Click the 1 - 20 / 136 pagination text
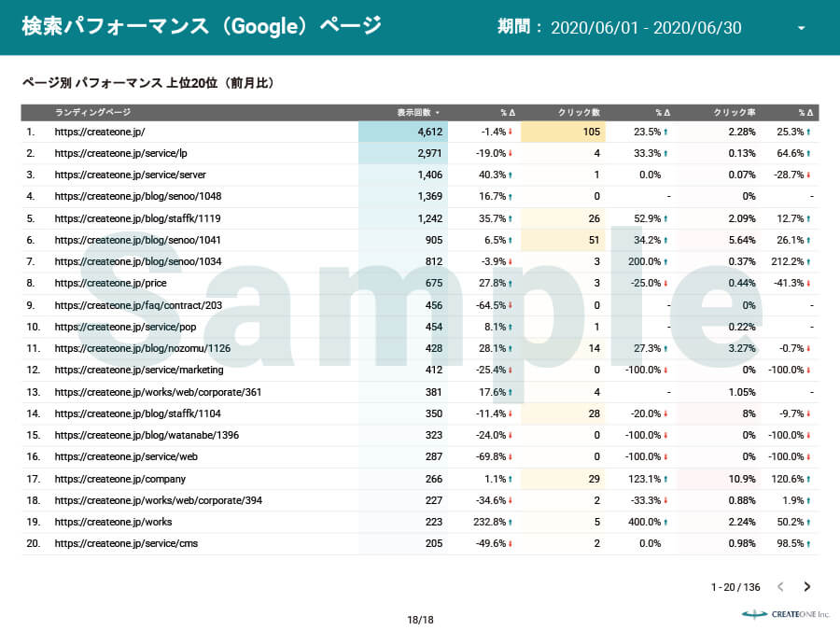The width and height of the screenshot is (840, 630). [x=735, y=587]
